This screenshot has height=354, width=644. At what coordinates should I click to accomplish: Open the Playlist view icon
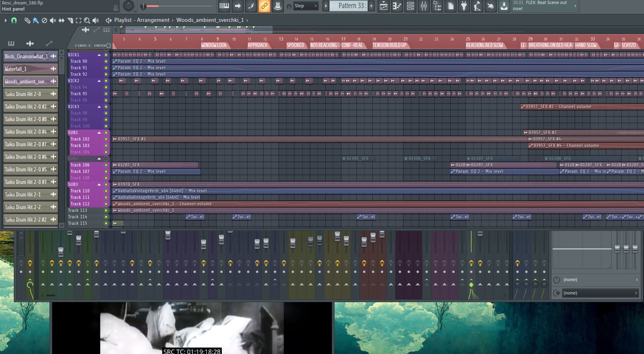(383, 6)
